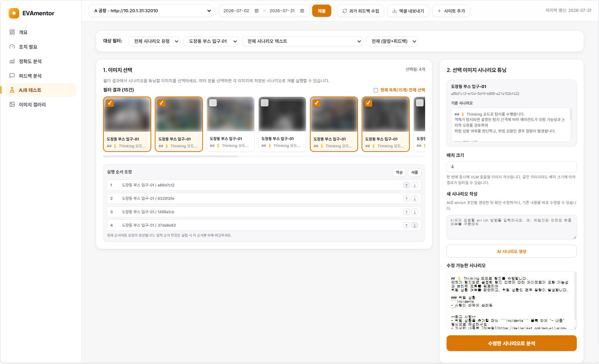Image resolution: width=599 pixels, height=364 pixels.
Task: Open 이미지 갤러리 page
Action: (x=41, y=104)
